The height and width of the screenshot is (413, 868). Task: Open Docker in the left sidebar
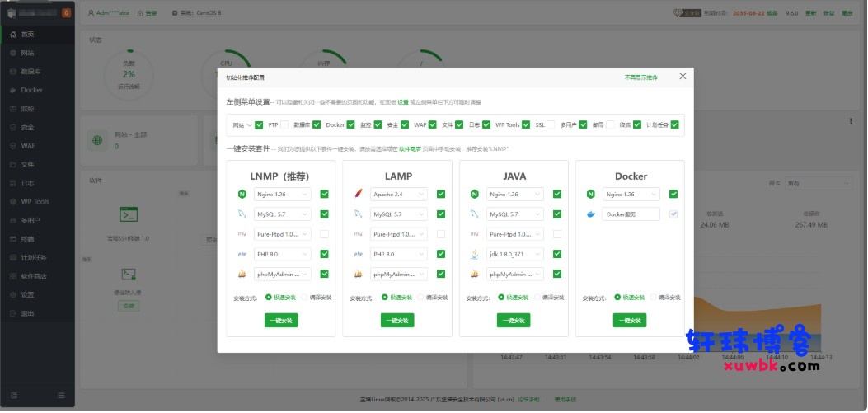[x=38, y=90]
